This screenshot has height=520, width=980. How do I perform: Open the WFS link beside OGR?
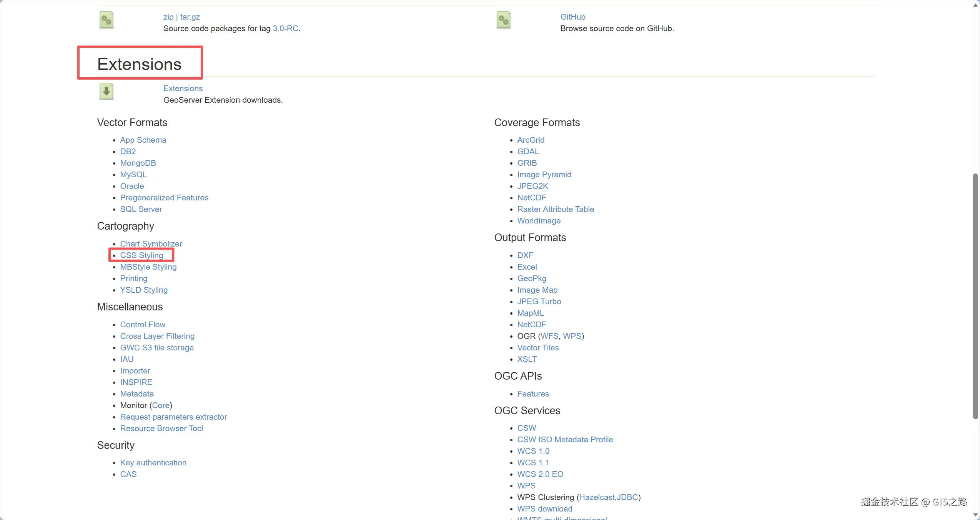(549, 336)
